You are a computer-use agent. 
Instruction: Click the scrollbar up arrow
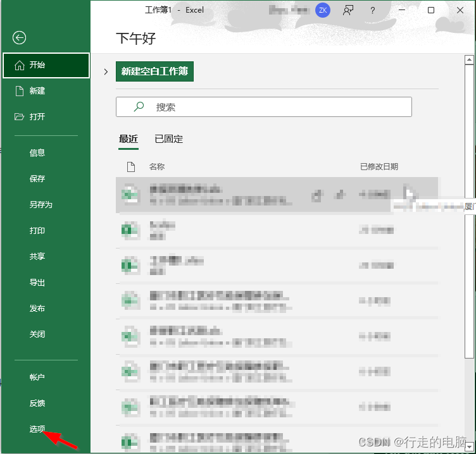tap(469, 59)
